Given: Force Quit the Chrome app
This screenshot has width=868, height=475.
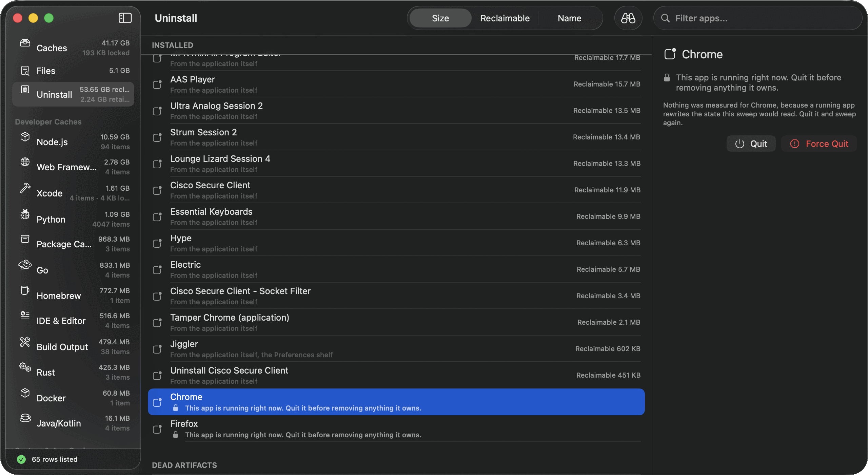Looking at the screenshot, I should [x=819, y=144].
